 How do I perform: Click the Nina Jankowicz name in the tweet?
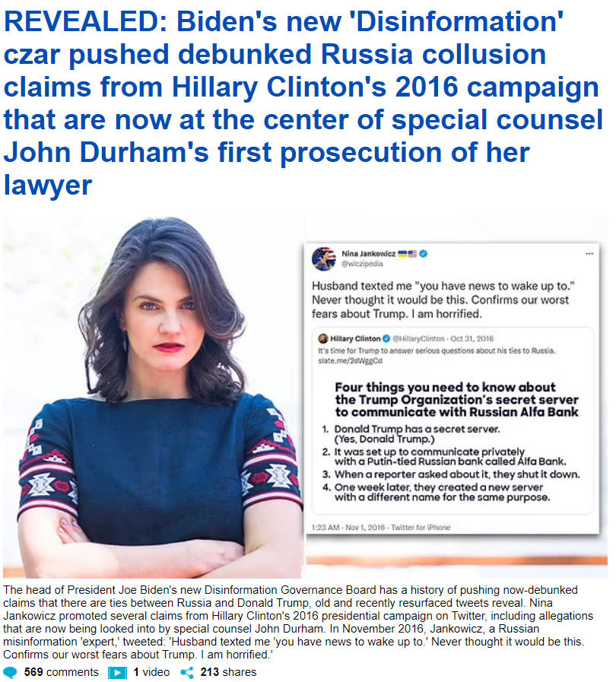pyautogui.click(x=369, y=254)
